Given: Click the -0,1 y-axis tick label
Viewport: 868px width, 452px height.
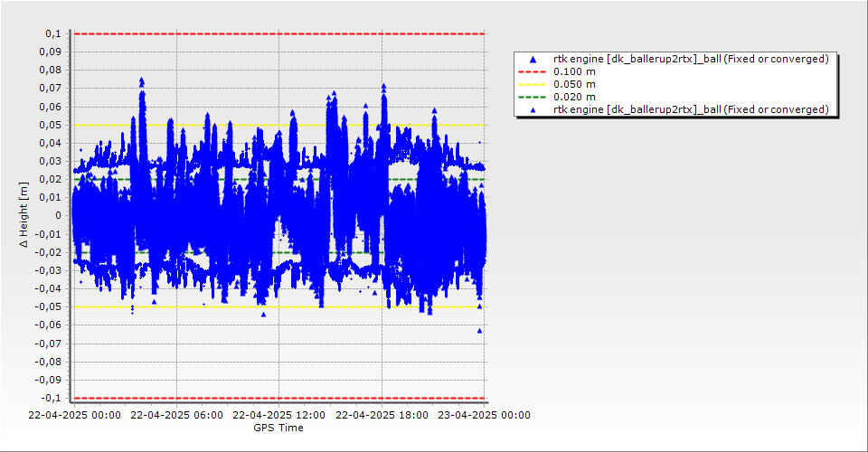Looking at the screenshot, I should pyautogui.click(x=52, y=398).
